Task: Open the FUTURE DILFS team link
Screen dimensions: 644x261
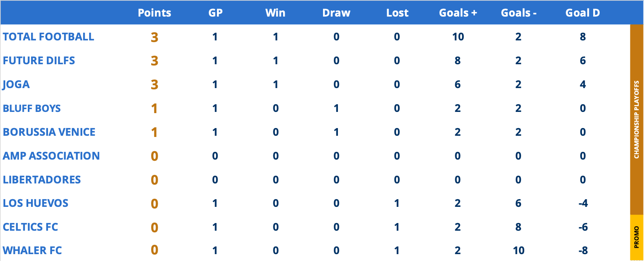Action: coord(39,61)
